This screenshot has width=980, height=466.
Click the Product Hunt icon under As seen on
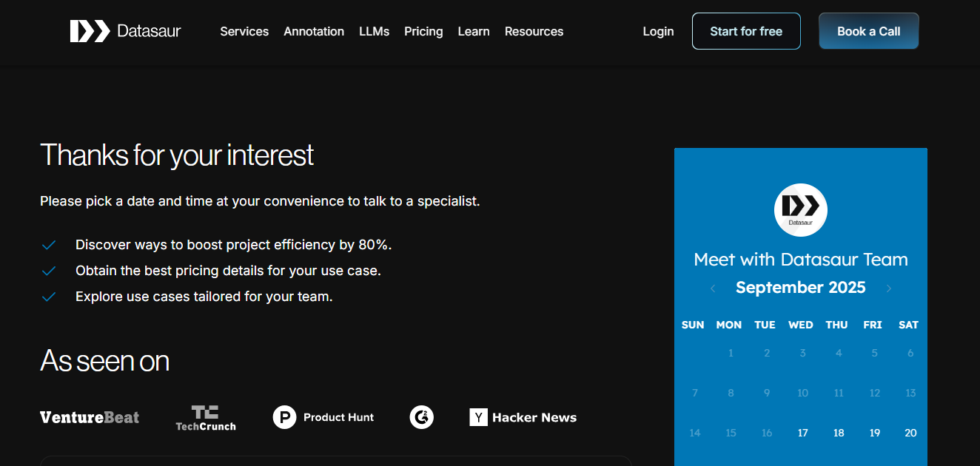coord(285,417)
